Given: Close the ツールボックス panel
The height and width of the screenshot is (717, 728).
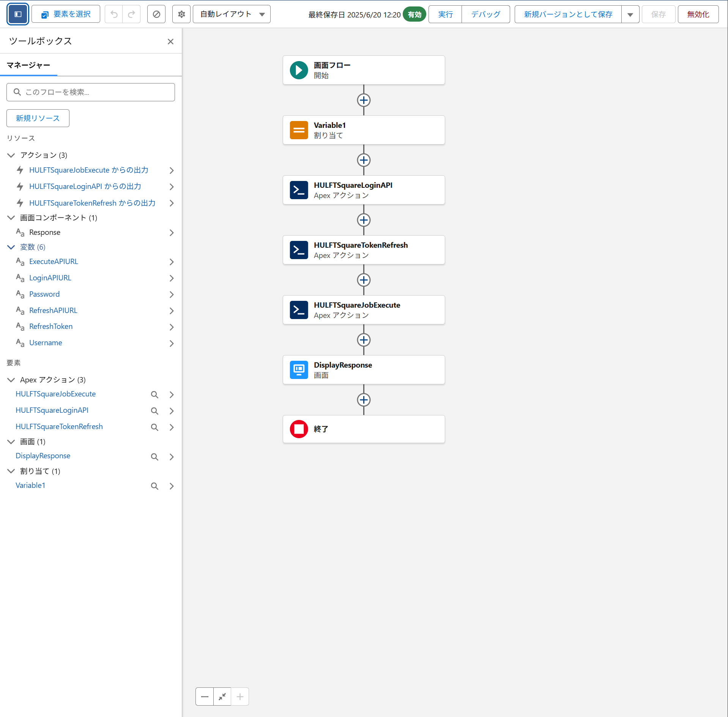Looking at the screenshot, I should pyautogui.click(x=170, y=41).
